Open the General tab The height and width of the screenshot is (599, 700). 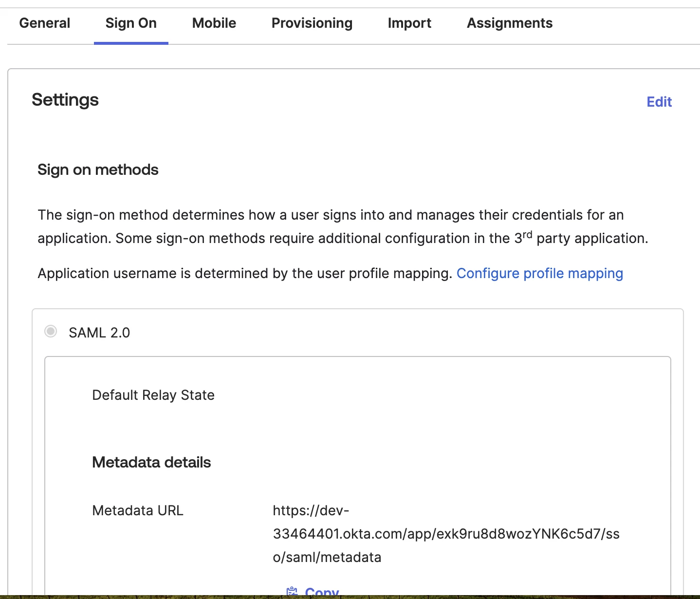tap(44, 23)
